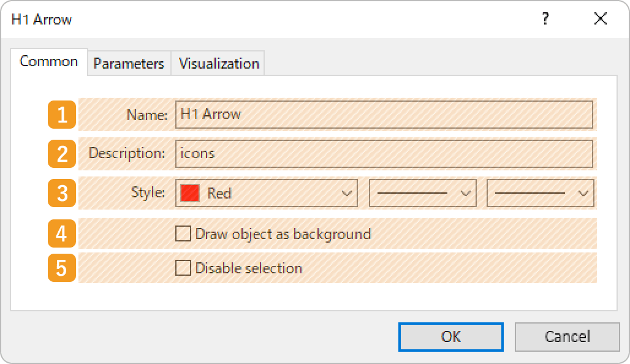Open the line width dropdown
Image resolution: width=630 pixels, height=364 pixels.
(x=540, y=194)
